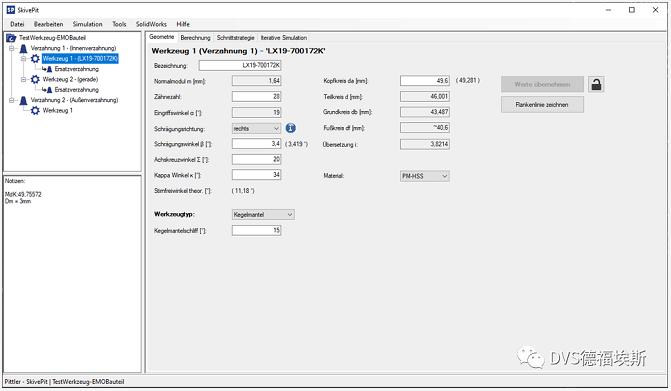Click the Zähnezahl input field
Screen dimensions: 671x391
(x=256, y=97)
